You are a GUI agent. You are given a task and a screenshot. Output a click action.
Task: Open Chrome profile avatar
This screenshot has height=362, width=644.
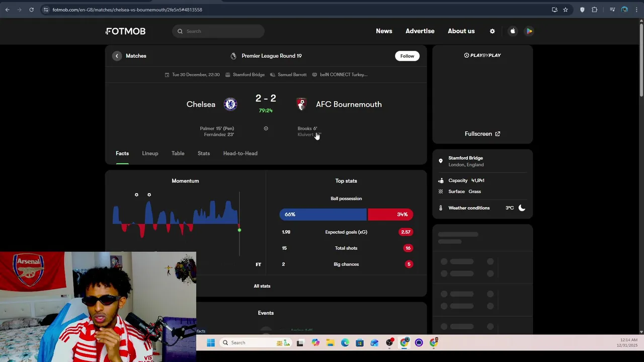(x=624, y=10)
